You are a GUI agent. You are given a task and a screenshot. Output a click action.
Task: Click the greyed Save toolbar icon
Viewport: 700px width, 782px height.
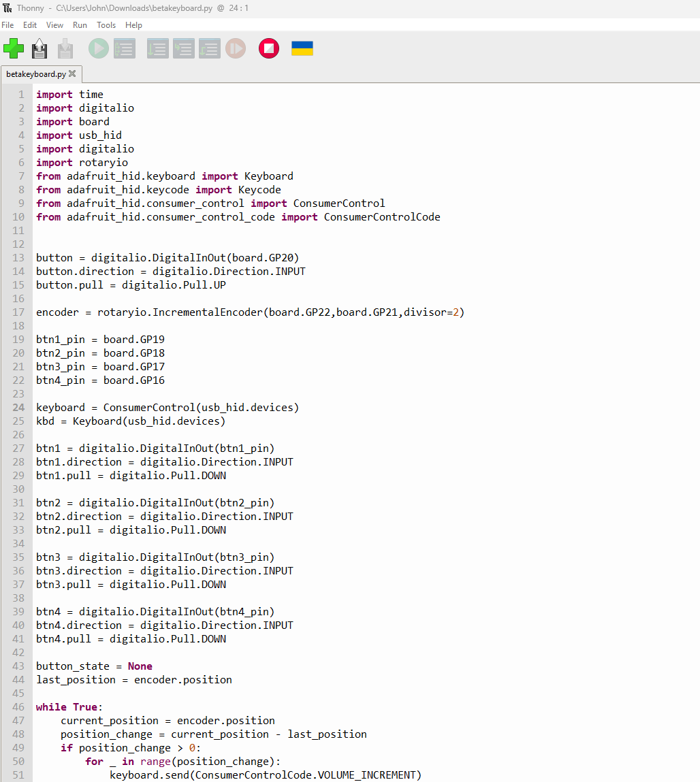click(65, 49)
